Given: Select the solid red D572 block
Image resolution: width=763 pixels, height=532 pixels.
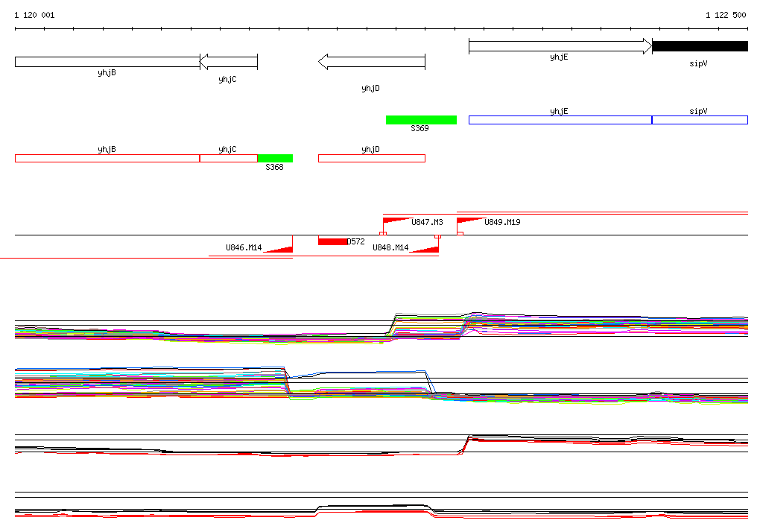Looking at the screenshot, I should coord(332,241).
